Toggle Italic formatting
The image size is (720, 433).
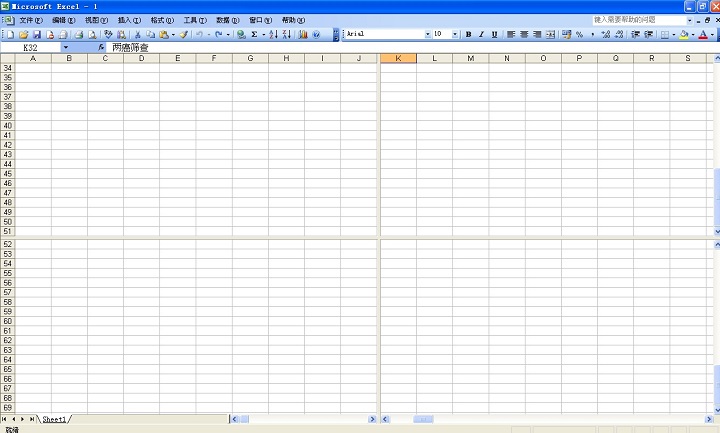(480, 34)
